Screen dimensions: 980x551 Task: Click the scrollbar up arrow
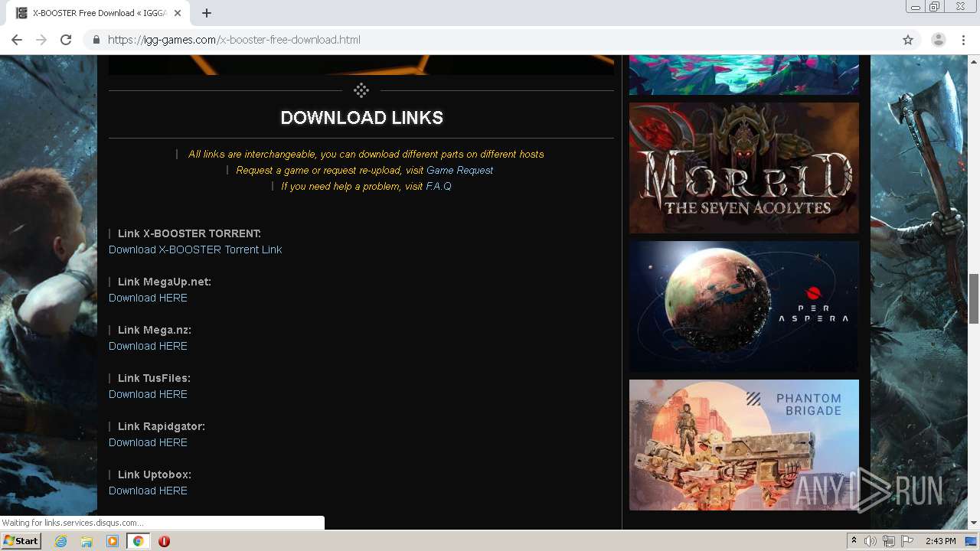click(974, 61)
